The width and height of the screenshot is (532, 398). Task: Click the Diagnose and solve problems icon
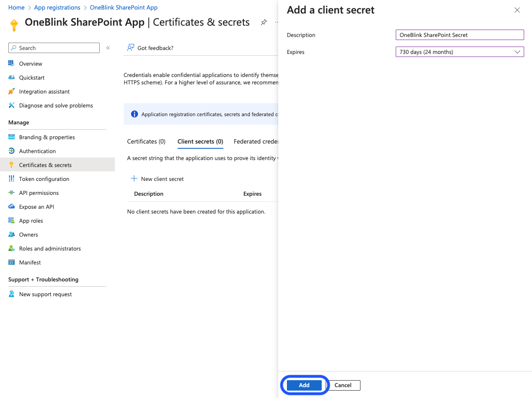tap(11, 105)
